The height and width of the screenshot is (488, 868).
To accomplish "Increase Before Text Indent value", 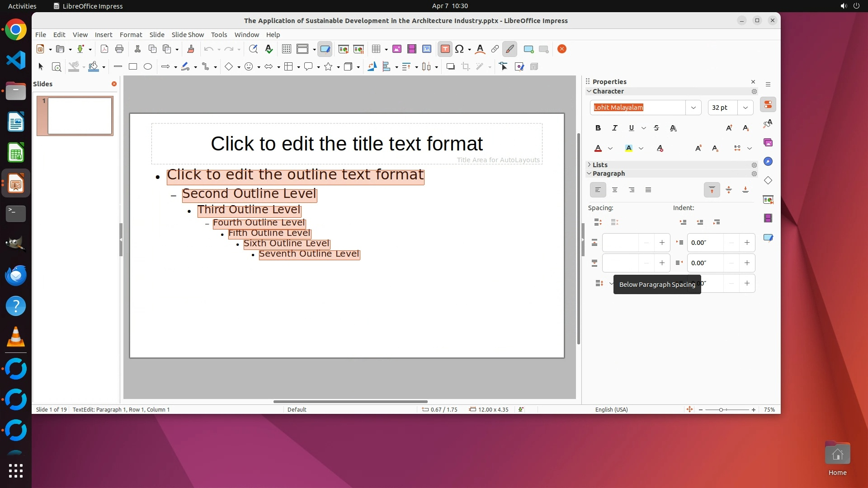I will (x=747, y=243).
